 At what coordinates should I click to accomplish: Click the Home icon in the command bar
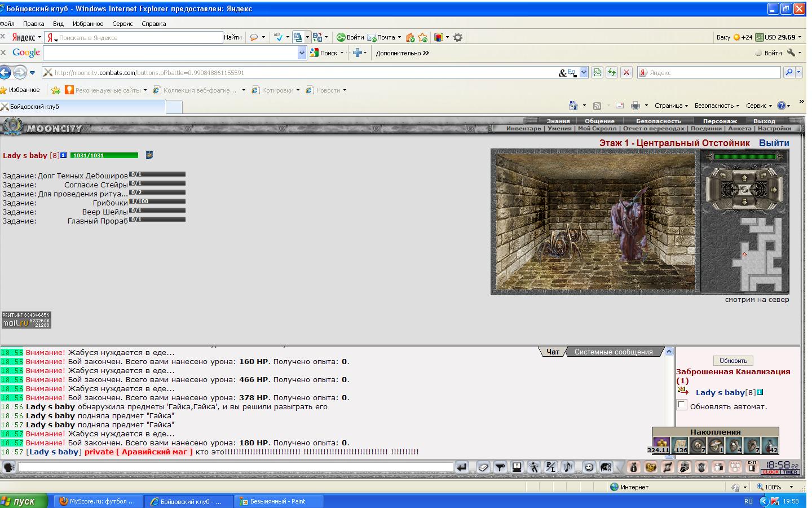(x=573, y=106)
